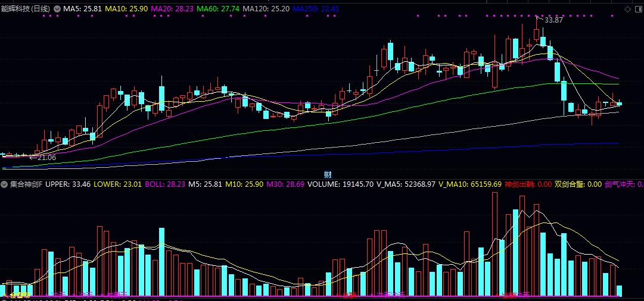Open the dropdown beside 能辉科技(日线) title
The image size is (644, 301).
pyautogui.click(x=57, y=8)
